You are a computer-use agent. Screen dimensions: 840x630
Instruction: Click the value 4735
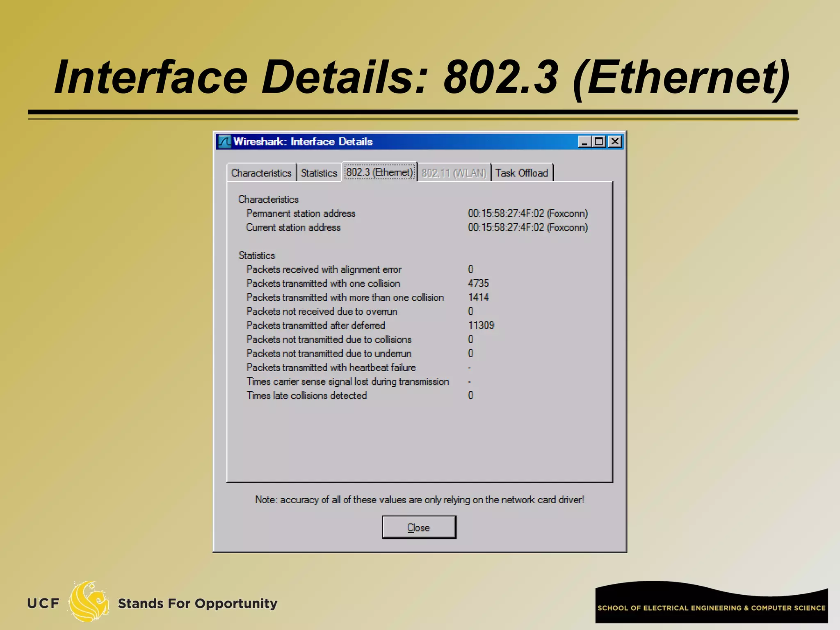[478, 283]
